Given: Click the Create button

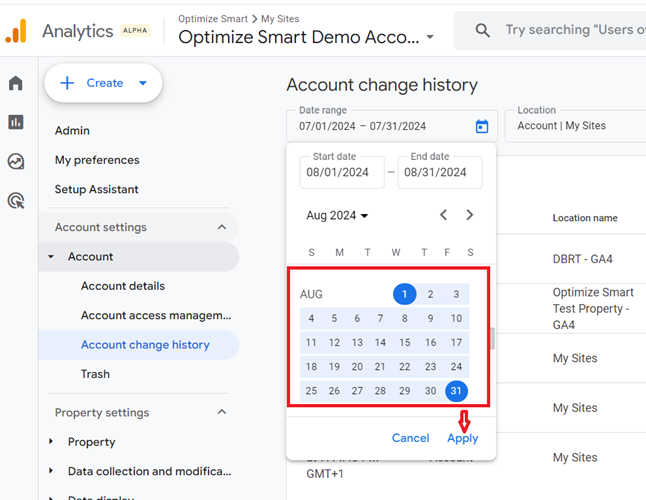Looking at the screenshot, I should (103, 83).
